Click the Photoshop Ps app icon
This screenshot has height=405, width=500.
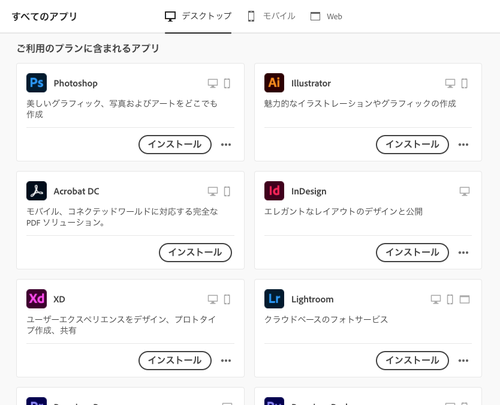point(36,83)
